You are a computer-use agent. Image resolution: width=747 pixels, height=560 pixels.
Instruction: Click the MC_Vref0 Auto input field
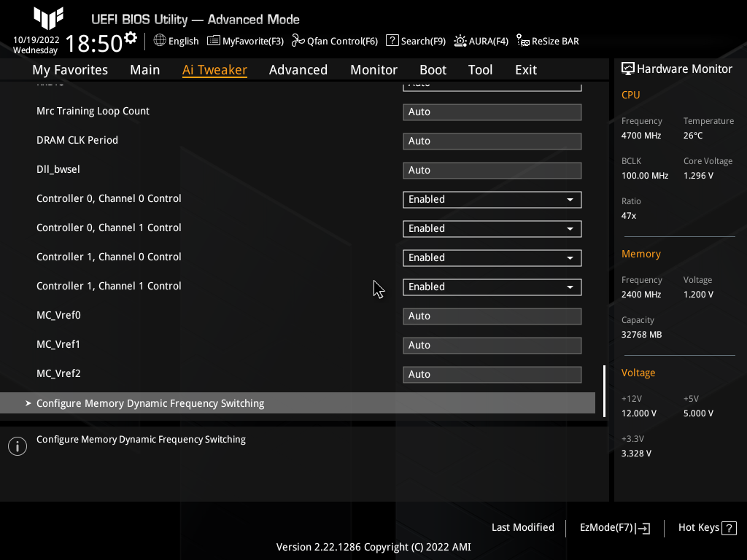(492, 316)
